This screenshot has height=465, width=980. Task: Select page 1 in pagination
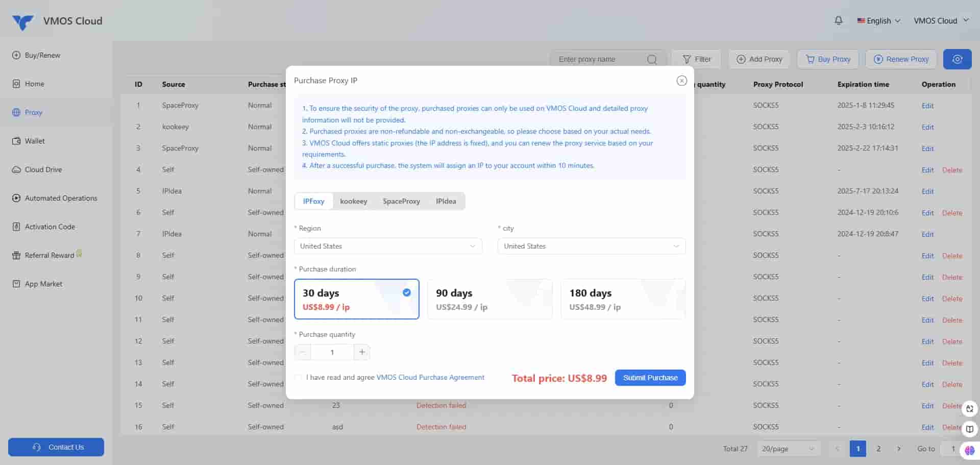(x=858, y=449)
